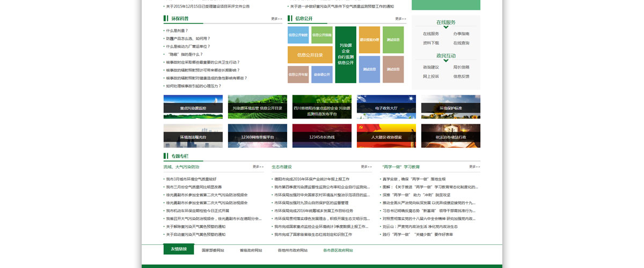Switch to the 省级政府网站 links tab

coord(251,250)
